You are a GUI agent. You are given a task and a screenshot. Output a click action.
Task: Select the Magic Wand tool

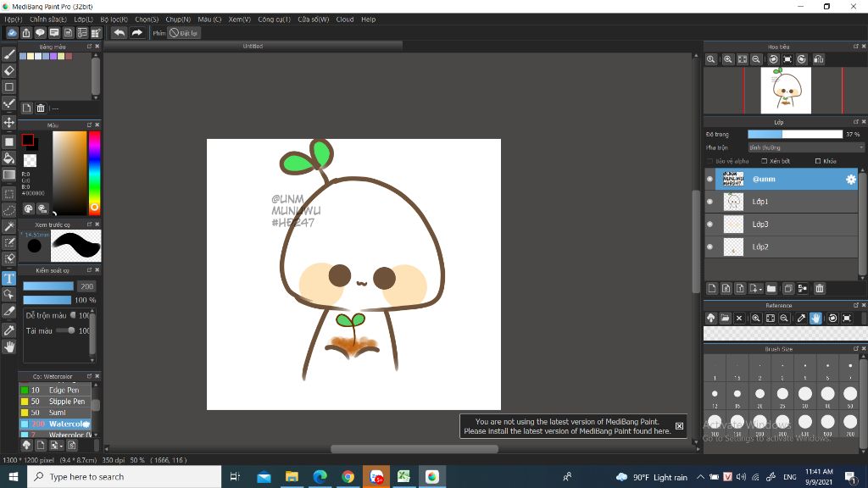(8, 226)
